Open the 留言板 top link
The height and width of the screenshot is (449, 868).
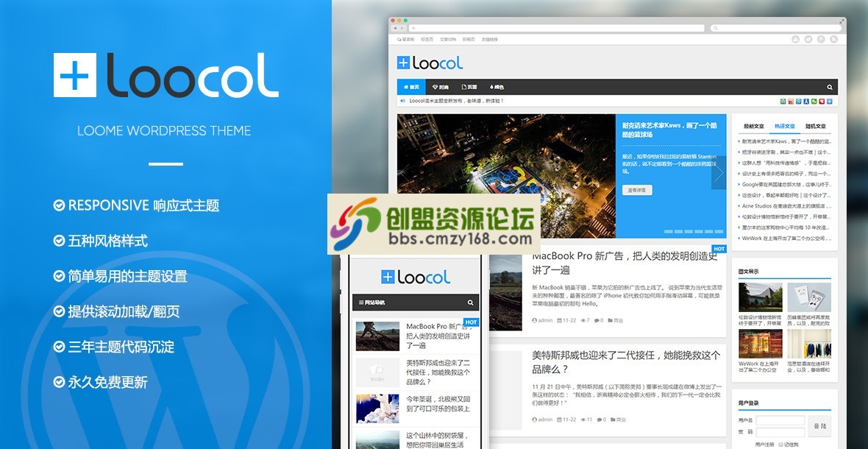tap(406, 39)
